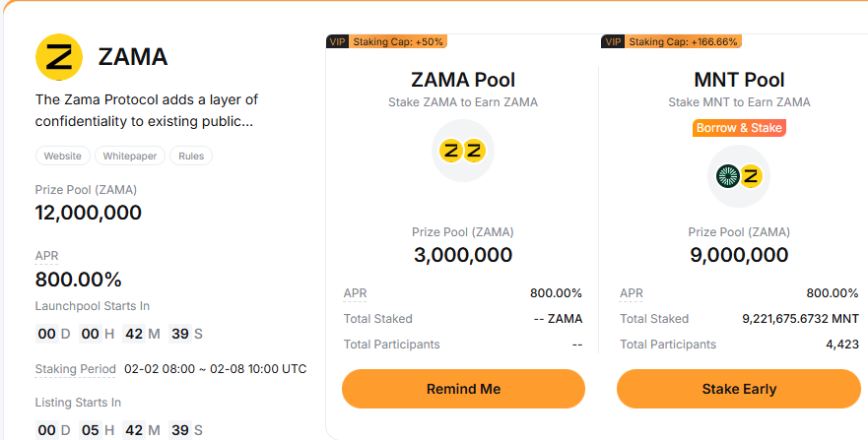This screenshot has width=868, height=440.
Task: Click the Borrow & Stake badge
Action: tap(739, 128)
